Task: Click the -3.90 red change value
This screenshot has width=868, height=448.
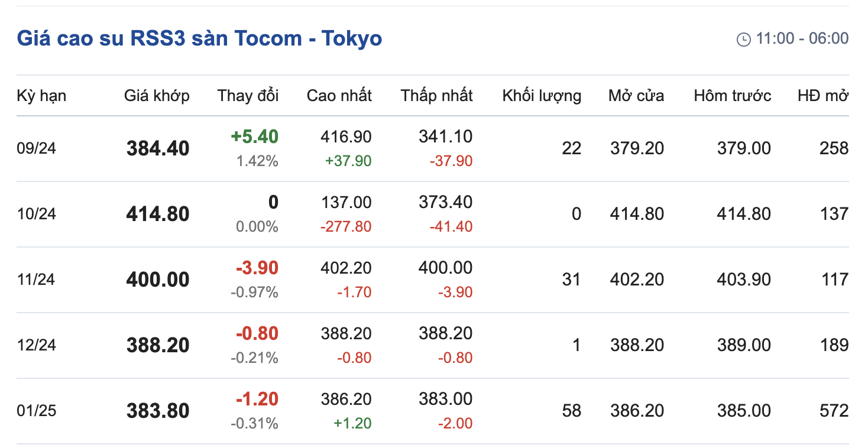Action: pyautogui.click(x=257, y=268)
